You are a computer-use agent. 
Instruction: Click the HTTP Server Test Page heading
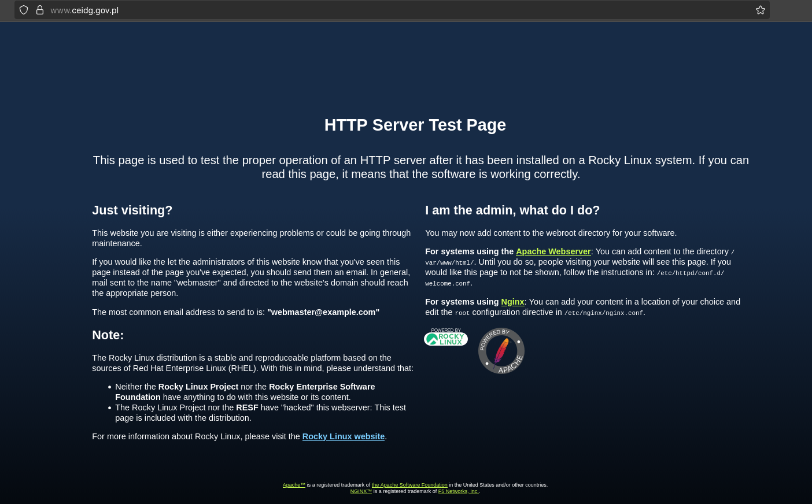pos(415,125)
